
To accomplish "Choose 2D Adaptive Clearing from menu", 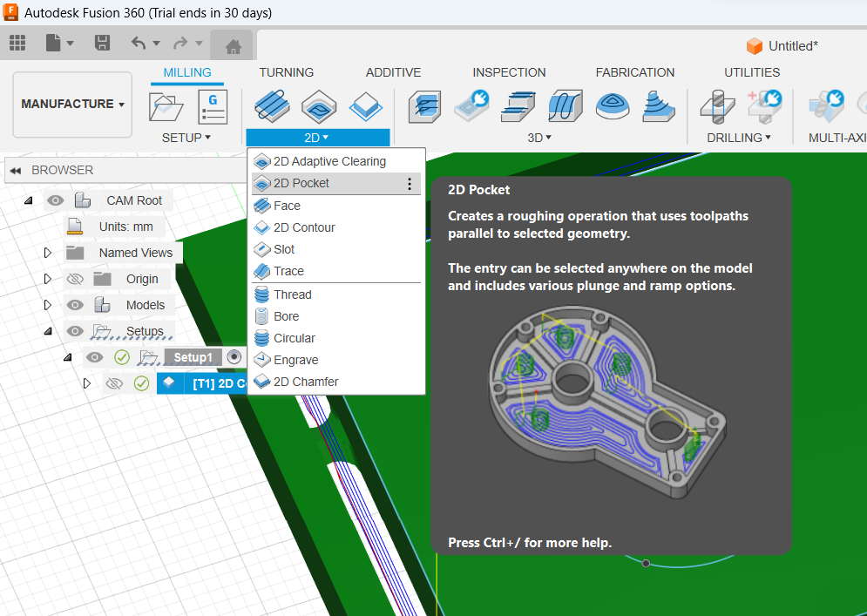I will tap(336, 161).
